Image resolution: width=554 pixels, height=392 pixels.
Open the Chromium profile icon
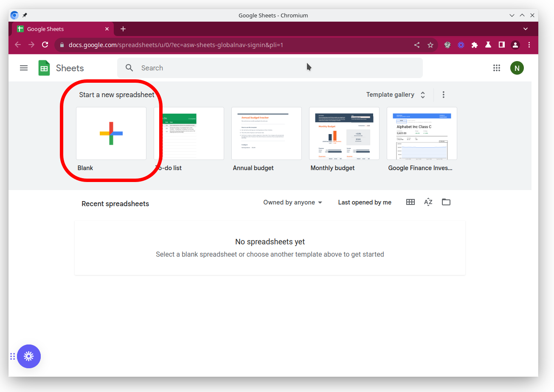click(x=515, y=45)
